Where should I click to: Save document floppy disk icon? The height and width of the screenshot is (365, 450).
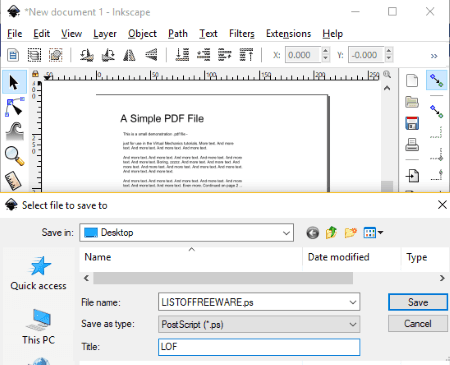pyautogui.click(x=412, y=123)
